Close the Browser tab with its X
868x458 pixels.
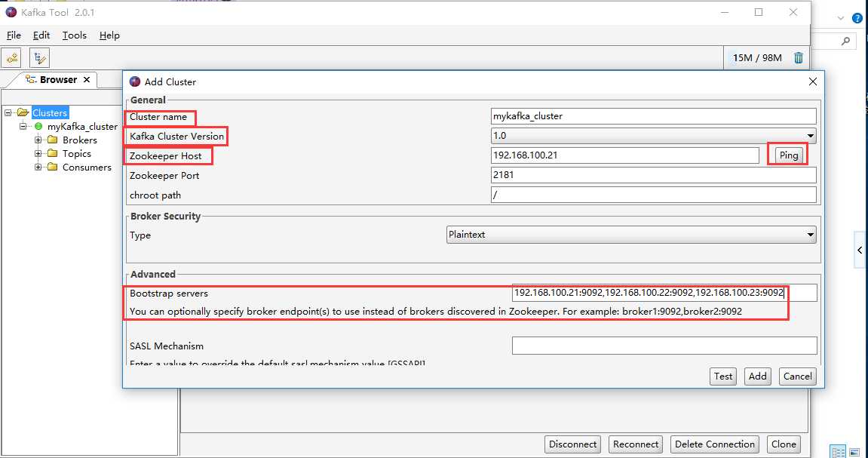(87, 80)
